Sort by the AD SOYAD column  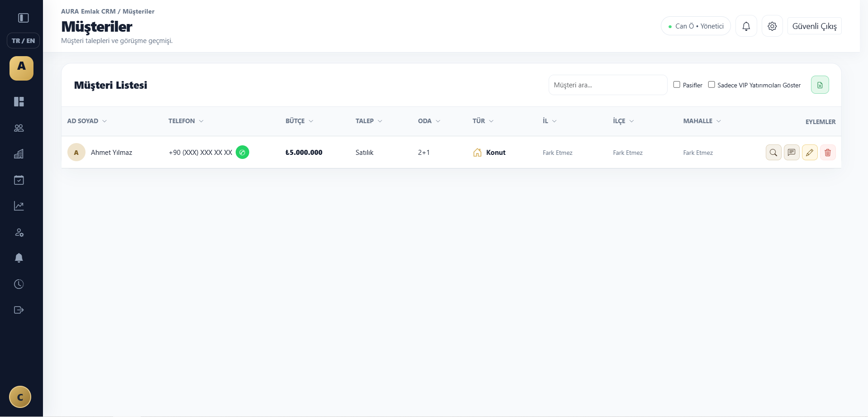coord(87,121)
